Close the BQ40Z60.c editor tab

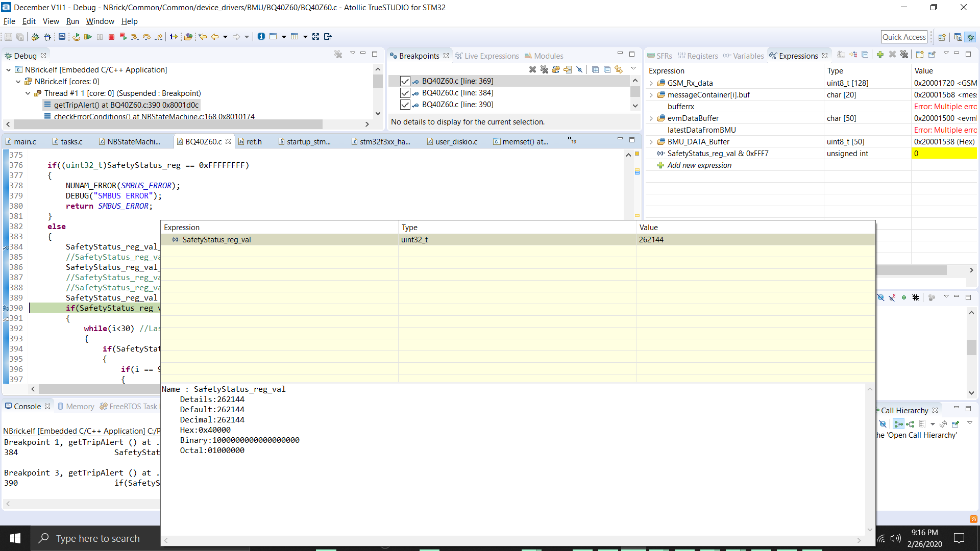(228, 141)
